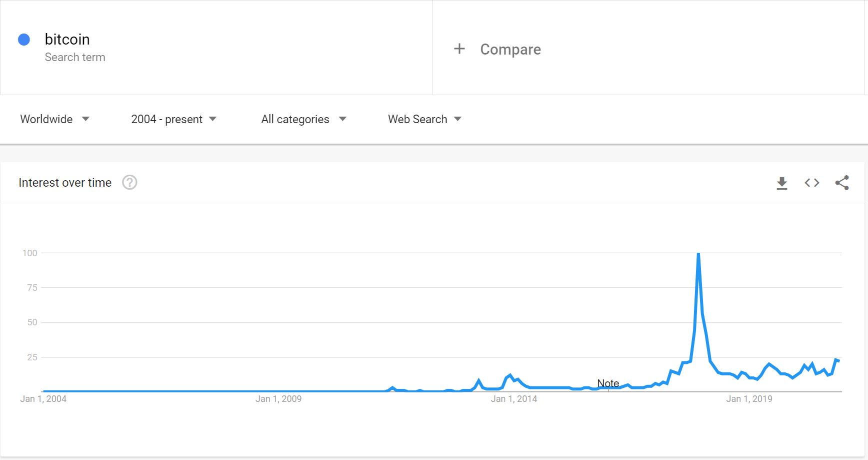
Task: Click the Search term subtitle under bitcoin
Action: pyautogui.click(x=75, y=58)
